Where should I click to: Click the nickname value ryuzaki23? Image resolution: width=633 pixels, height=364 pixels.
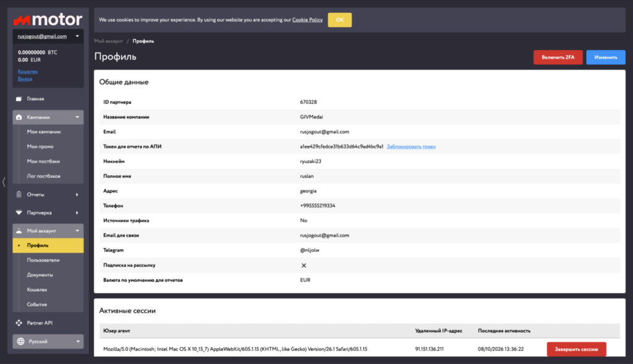pyautogui.click(x=310, y=161)
